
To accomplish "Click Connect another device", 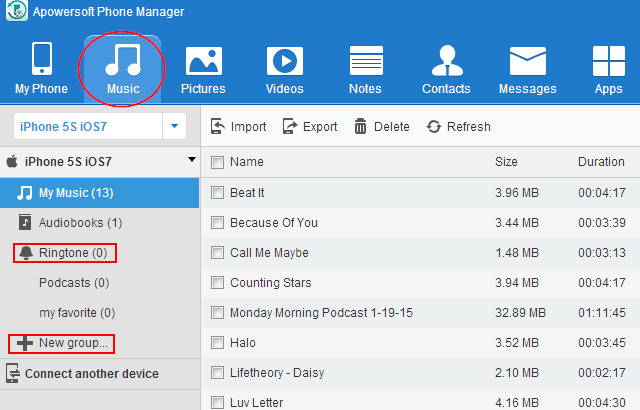I will [90, 374].
